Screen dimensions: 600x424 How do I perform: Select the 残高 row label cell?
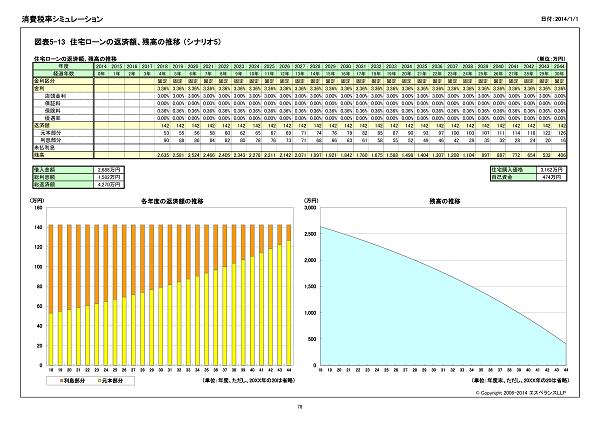coord(40,154)
